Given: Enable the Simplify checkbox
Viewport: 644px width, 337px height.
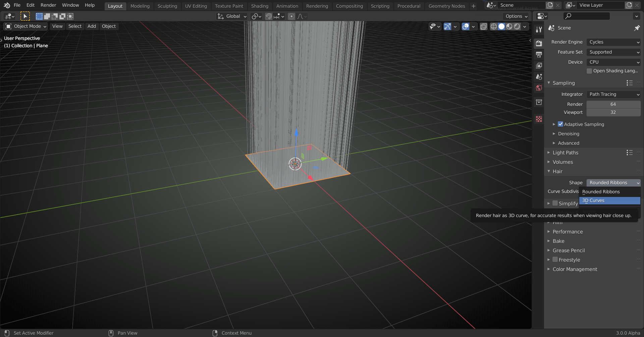Looking at the screenshot, I should [x=556, y=203].
